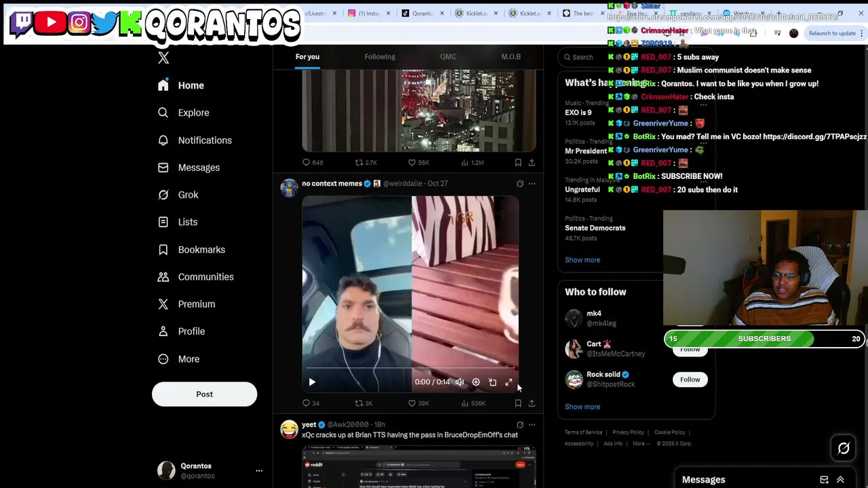
Task: Repost the top city video post
Action: [x=366, y=163]
